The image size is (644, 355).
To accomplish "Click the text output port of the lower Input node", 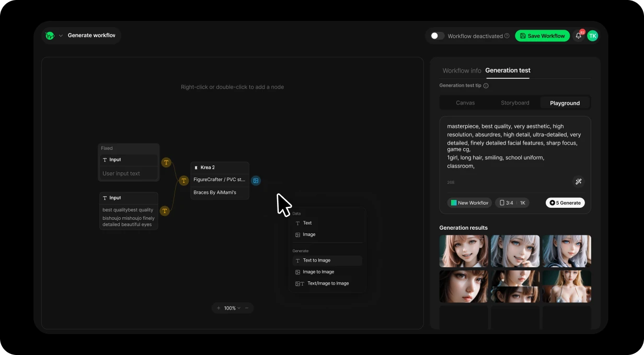I will click(165, 211).
